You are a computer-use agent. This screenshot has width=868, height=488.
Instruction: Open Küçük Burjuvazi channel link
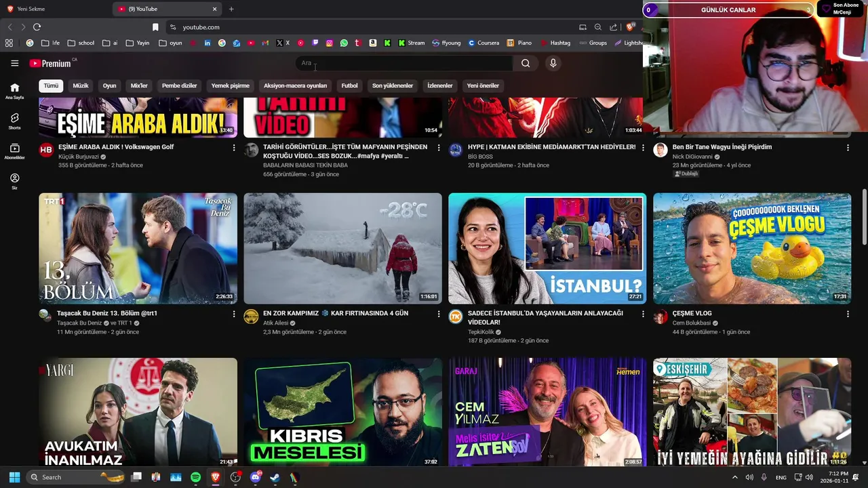click(79, 157)
